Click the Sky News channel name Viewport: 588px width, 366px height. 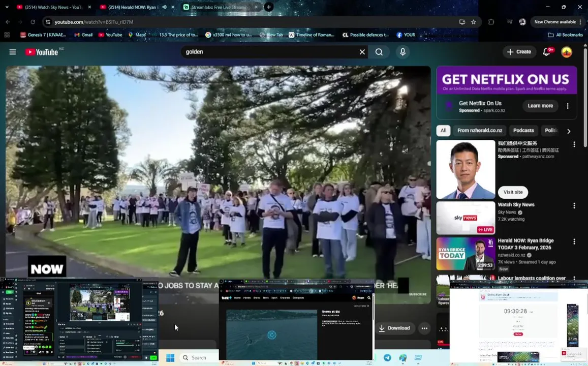[507, 212]
